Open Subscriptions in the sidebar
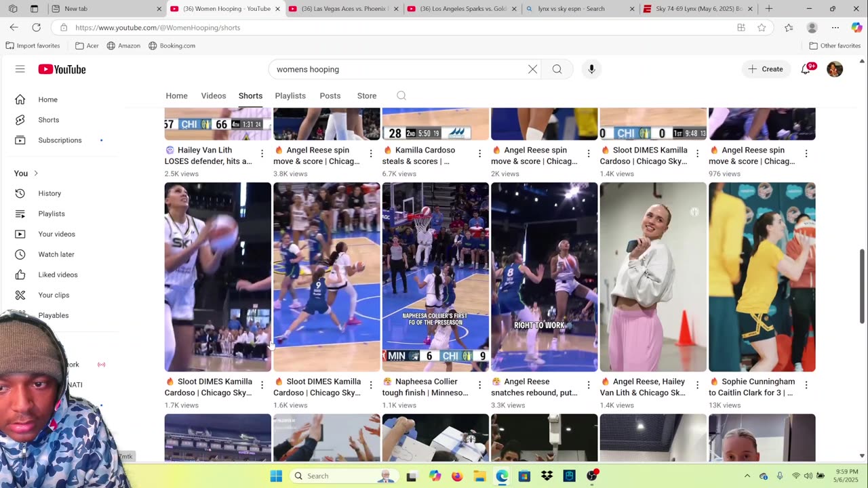 60,140
